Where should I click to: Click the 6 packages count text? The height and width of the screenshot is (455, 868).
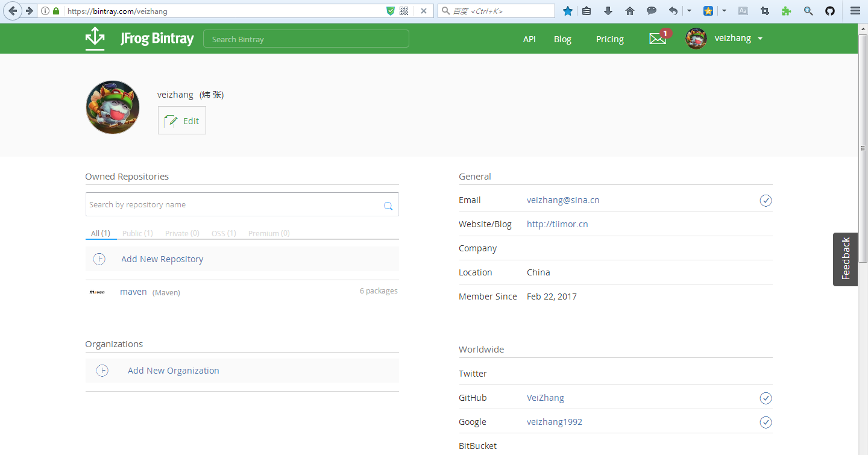pos(379,291)
